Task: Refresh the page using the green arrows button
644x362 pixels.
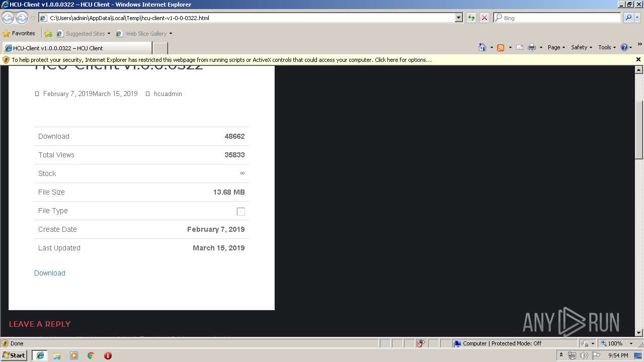Action: coord(471,18)
